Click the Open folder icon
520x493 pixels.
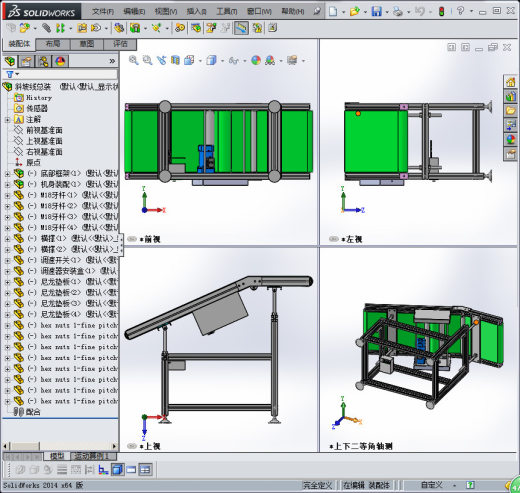tap(354, 12)
